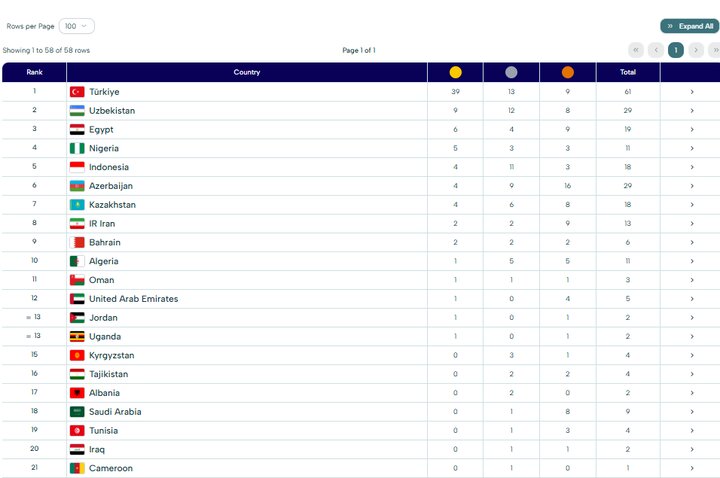This screenshot has height=478, width=720.
Task: Click the Saudi Arabia flag icon
Action: pyautogui.click(x=77, y=412)
